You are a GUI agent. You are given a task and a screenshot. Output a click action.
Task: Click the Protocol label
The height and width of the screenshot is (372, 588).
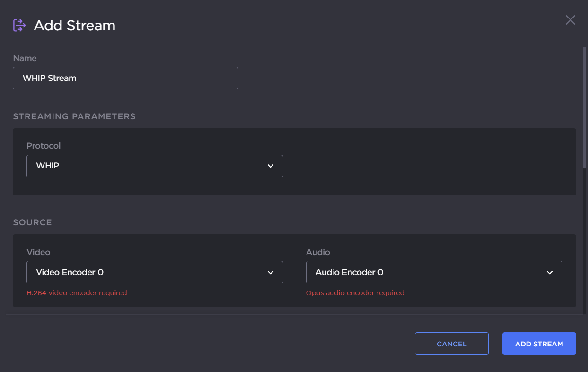tap(44, 146)
